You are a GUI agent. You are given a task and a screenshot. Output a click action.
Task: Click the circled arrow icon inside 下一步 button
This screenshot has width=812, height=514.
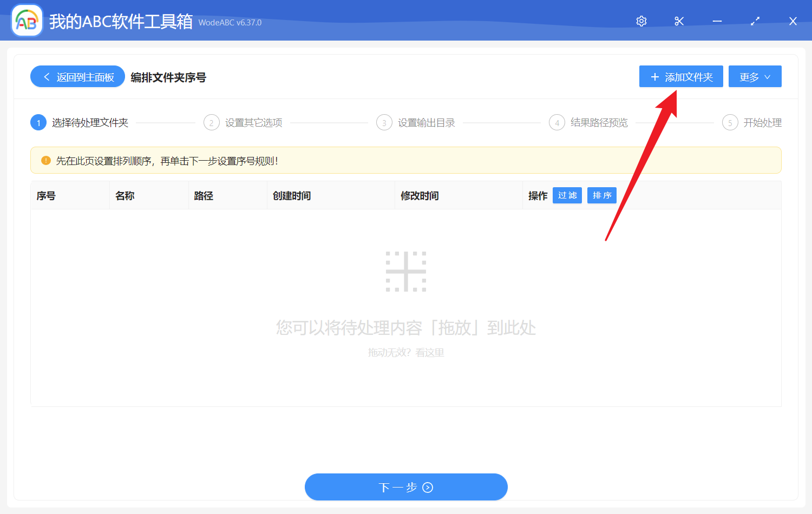(x=428, y=487)
